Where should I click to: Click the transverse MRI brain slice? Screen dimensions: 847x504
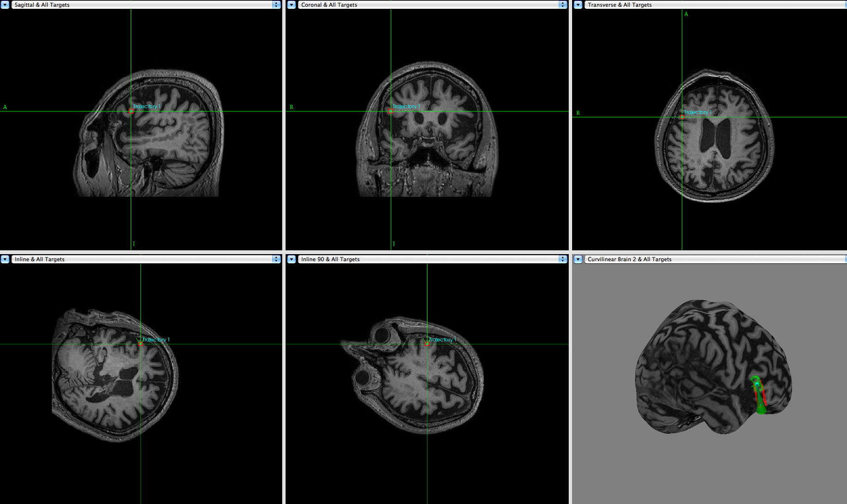click(x=714, y=135)
